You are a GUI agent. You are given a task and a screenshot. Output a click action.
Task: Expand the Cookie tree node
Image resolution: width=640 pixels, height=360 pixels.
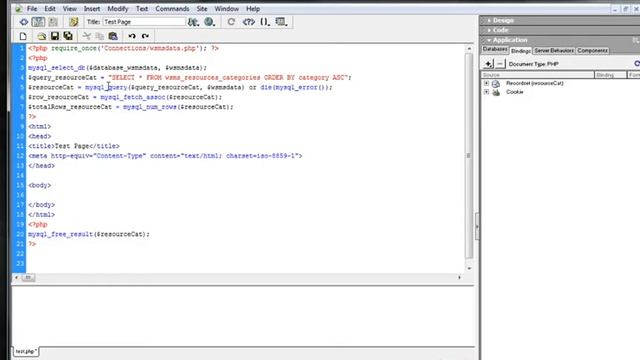(x=486, y=92)
